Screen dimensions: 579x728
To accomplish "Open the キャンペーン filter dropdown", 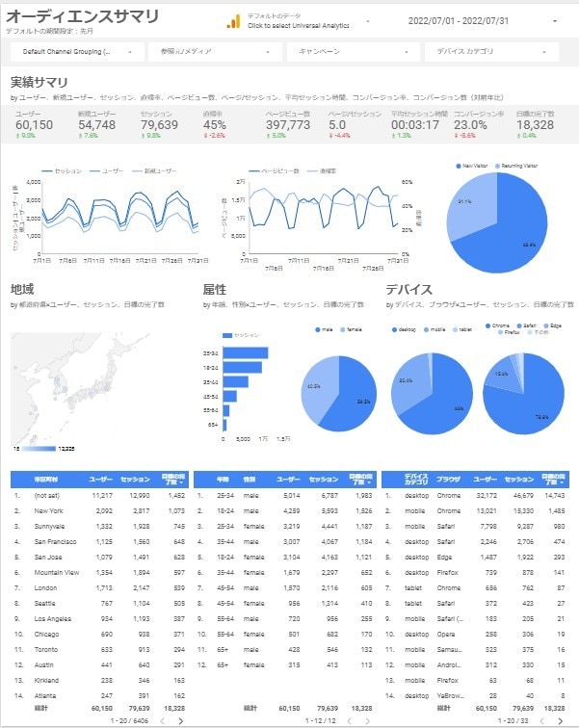I will coord(354,52).
